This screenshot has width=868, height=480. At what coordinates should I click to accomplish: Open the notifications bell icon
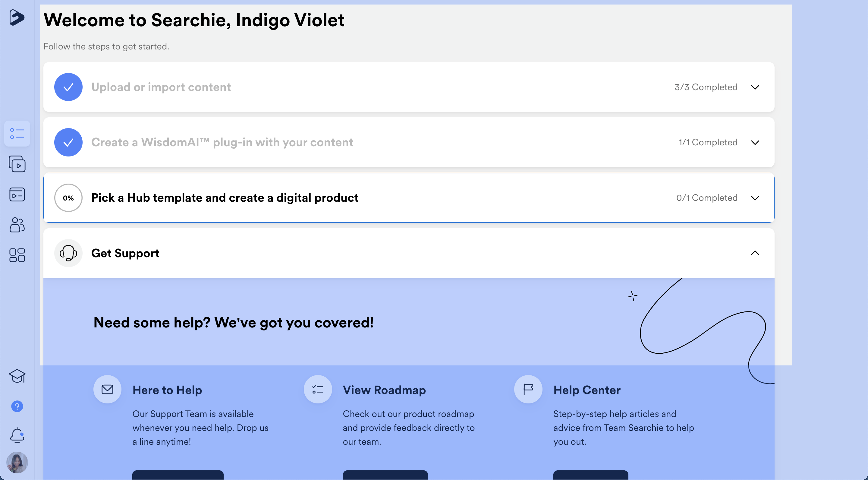coord(17,435)
